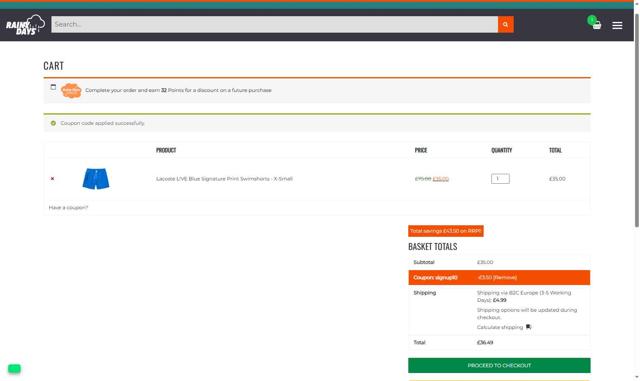Click the PRODUCT column header
The width and height of the screenshot is (640, 381).
(166, 150)
